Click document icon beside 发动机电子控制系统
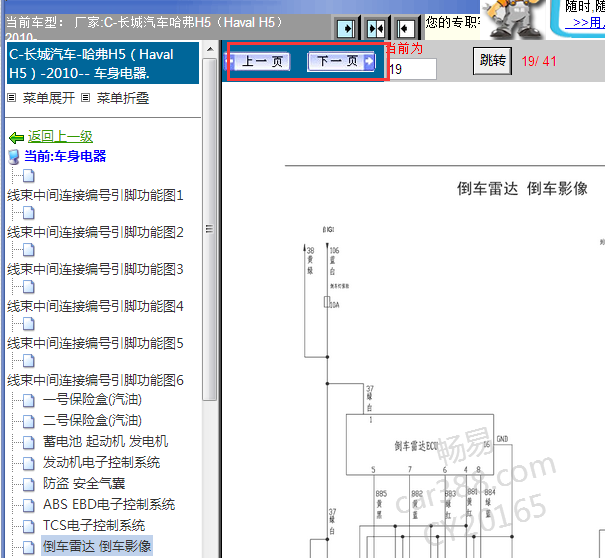The width and height of the screenshot is (605, 558). click(x=29, y=463)
